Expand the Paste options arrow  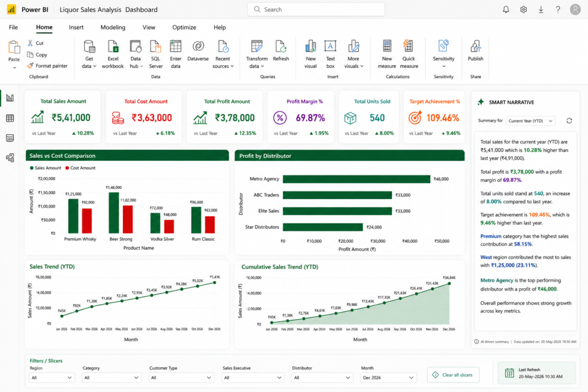[x=14, y=68]
